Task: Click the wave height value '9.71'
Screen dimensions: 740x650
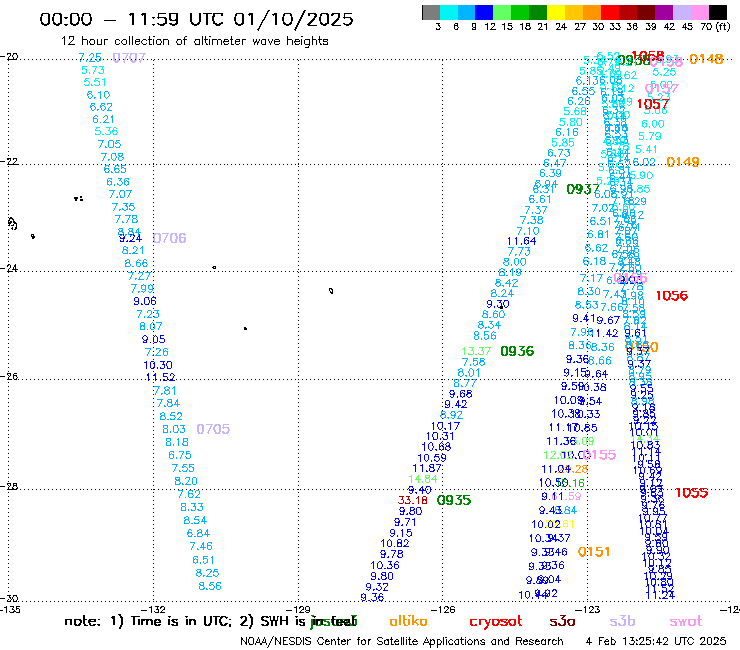Action: pyautogui.click(x=405, y=522)
